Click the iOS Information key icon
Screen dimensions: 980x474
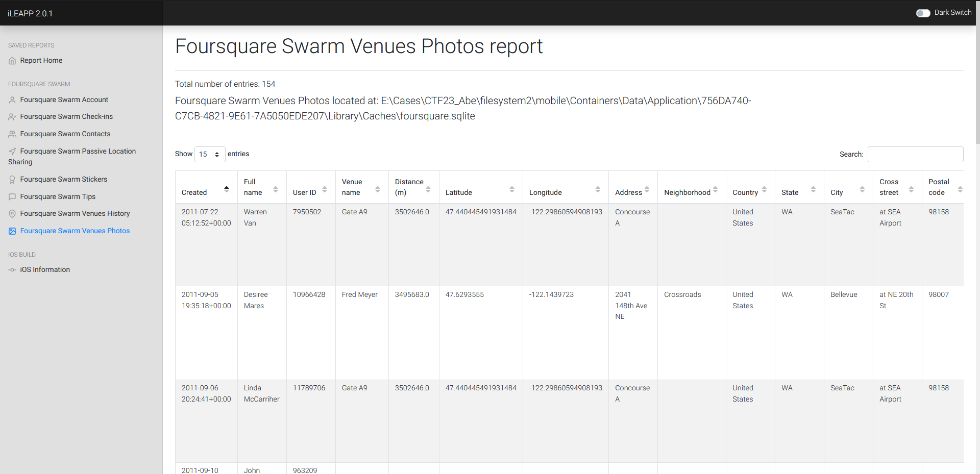[x=12, y=270]
